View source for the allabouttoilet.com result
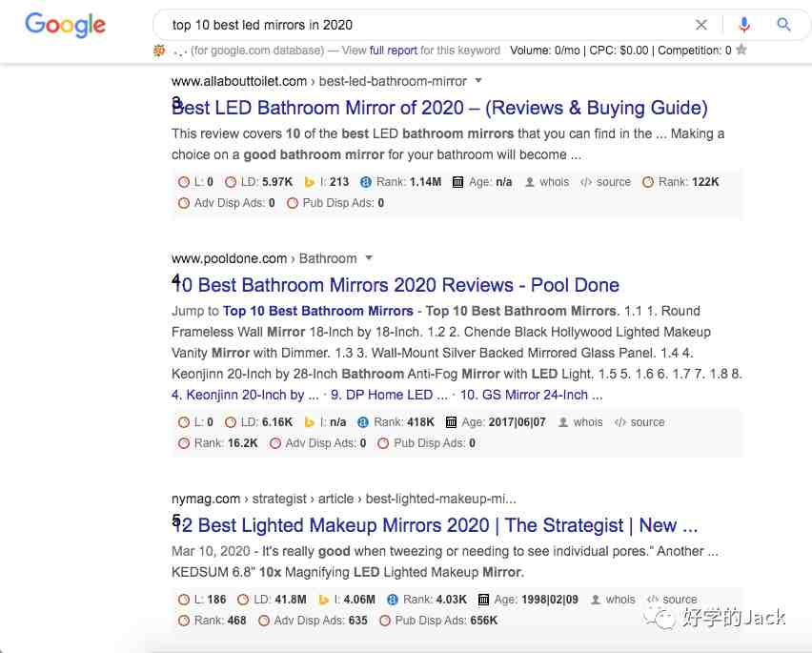This screenshot has width=812, height=653. tap(606, 182)
